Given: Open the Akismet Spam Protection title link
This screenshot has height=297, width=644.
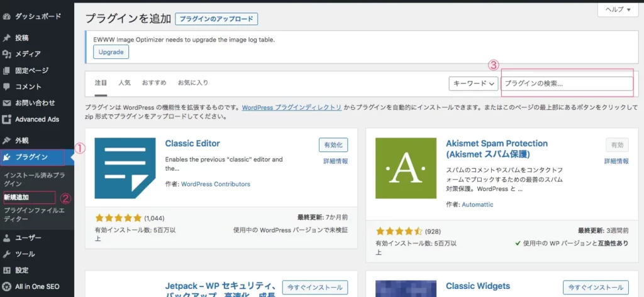Looking at the screenshot, I should tap(497, 149).
